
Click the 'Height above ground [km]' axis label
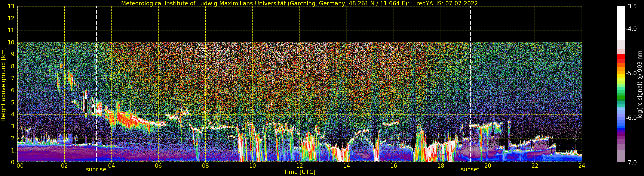click(x=3, y=84)
